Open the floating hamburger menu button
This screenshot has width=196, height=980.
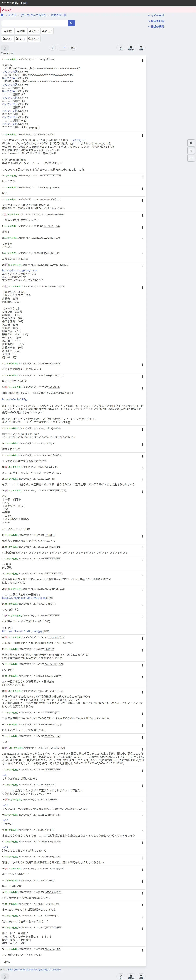(191, 158)
